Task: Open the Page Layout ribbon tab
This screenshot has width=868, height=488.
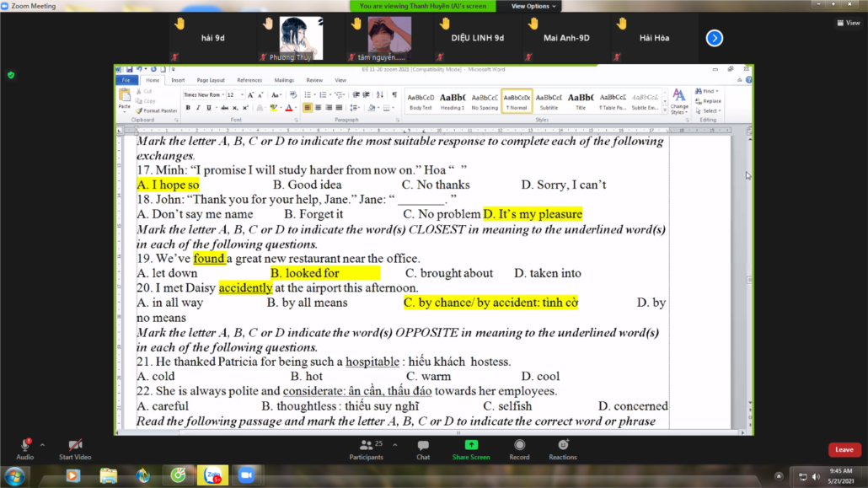Action: coord(211,80)
